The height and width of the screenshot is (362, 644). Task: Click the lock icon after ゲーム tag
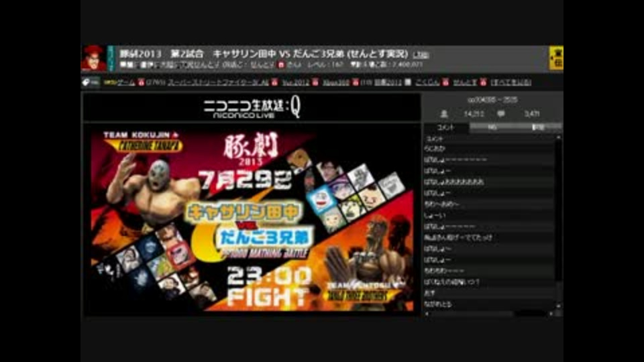tap(141, 82)
